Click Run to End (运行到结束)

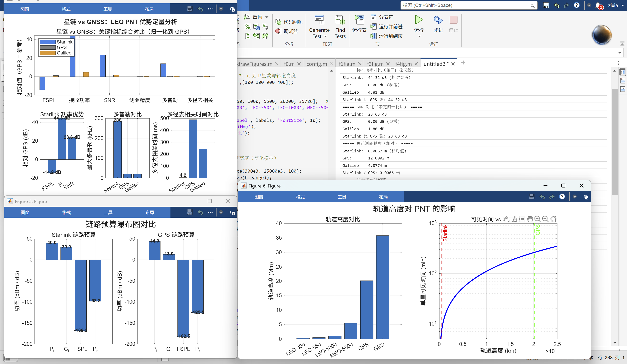click(x=386, y=36)
